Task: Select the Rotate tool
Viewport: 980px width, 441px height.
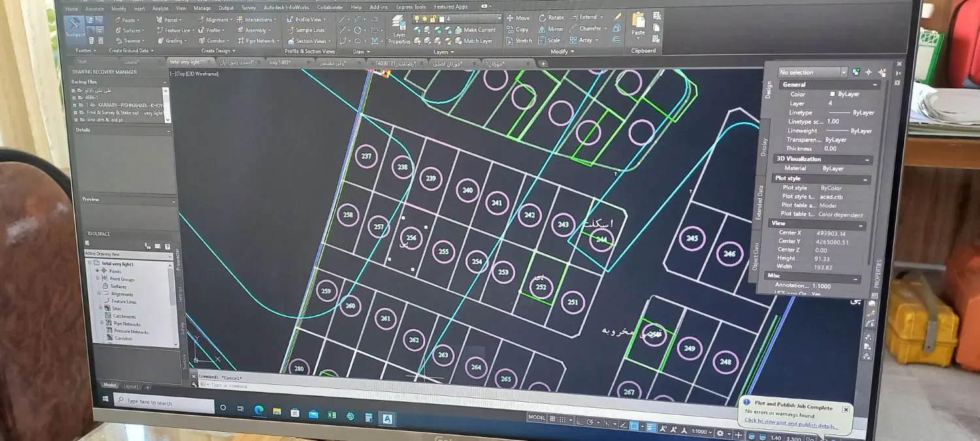Action: (551, 18)
